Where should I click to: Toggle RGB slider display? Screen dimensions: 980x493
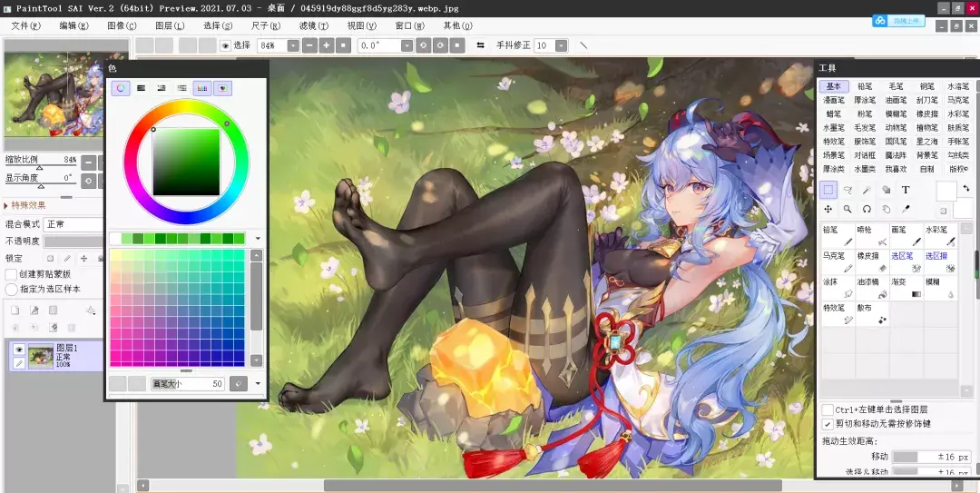click(x=142, y=88)
